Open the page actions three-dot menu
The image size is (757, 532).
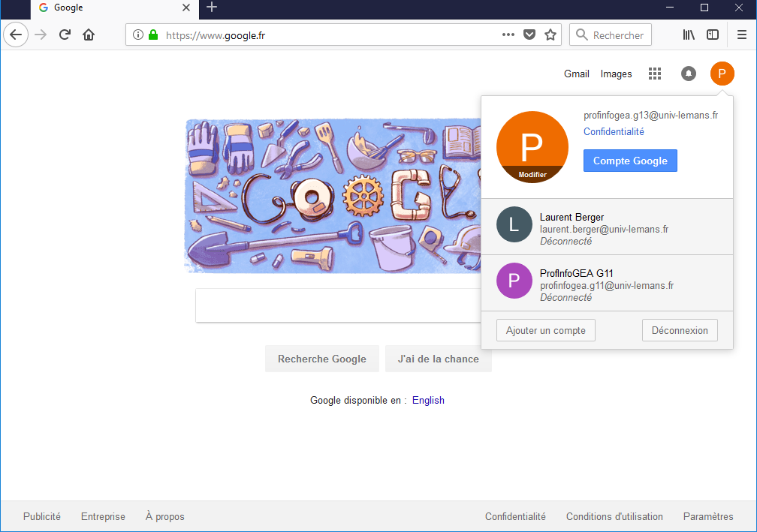coord(508,35)
